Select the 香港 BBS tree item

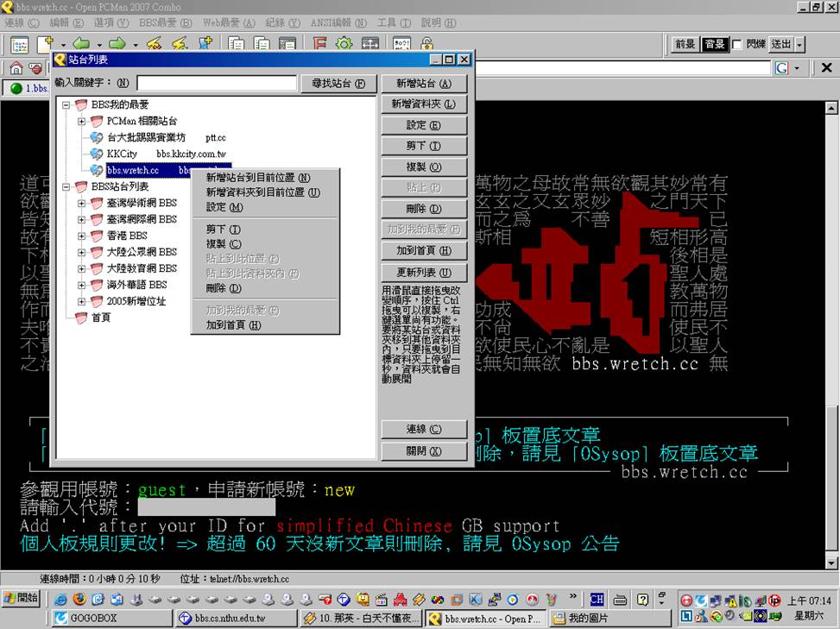point(126,236)
